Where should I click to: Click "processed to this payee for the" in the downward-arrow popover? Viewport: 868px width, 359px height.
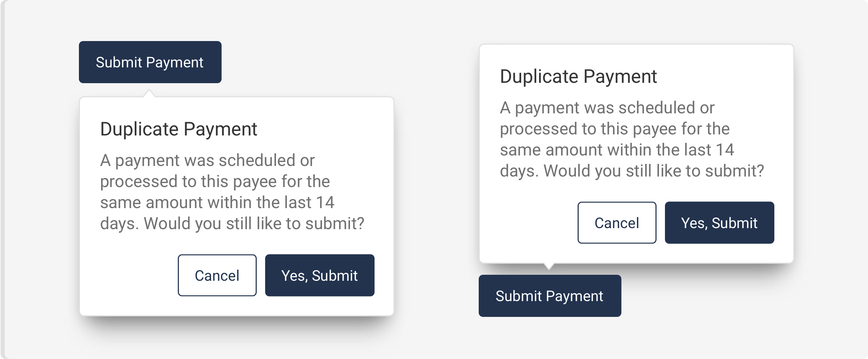(x=615, y=129)
